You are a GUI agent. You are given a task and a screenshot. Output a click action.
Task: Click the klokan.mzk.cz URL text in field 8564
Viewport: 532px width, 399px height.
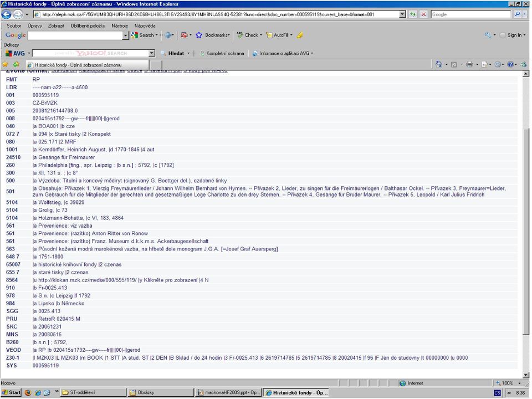click(88, 280)
